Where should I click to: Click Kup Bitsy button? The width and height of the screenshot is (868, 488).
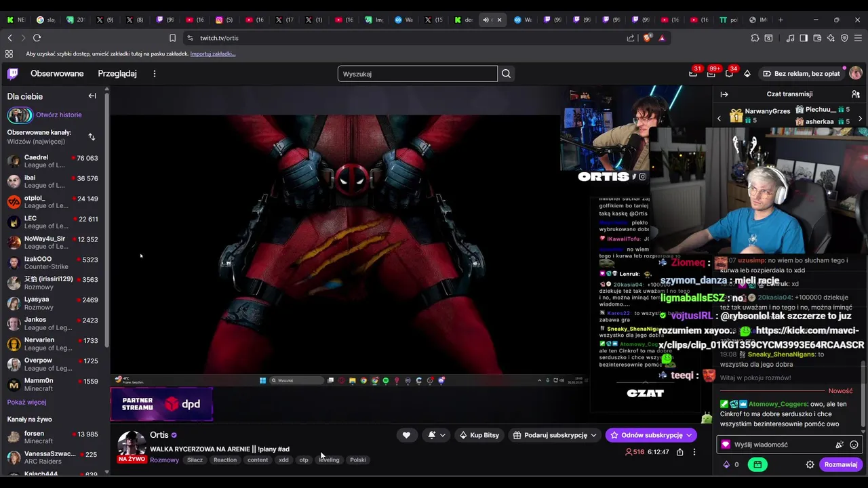[479, 435]
